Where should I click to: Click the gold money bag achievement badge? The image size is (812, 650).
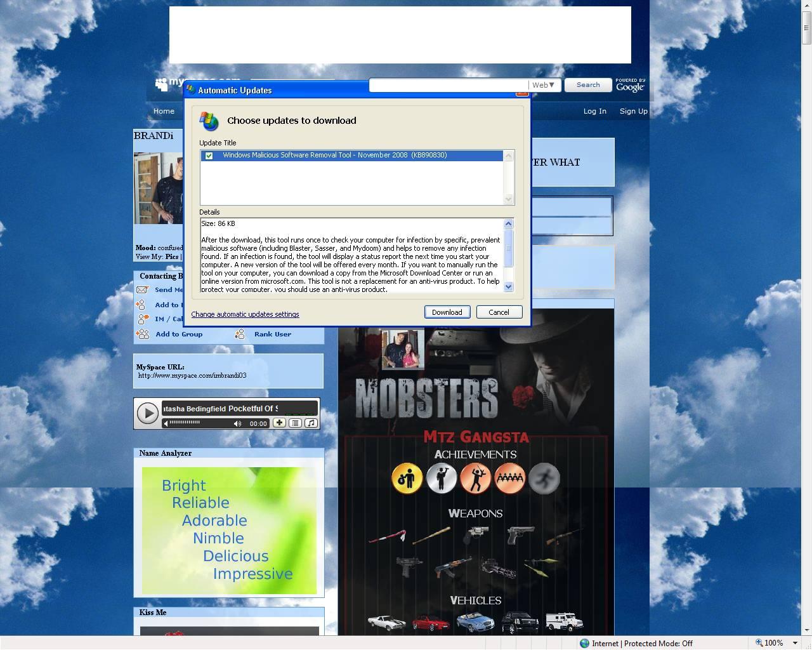coord(407,478)
